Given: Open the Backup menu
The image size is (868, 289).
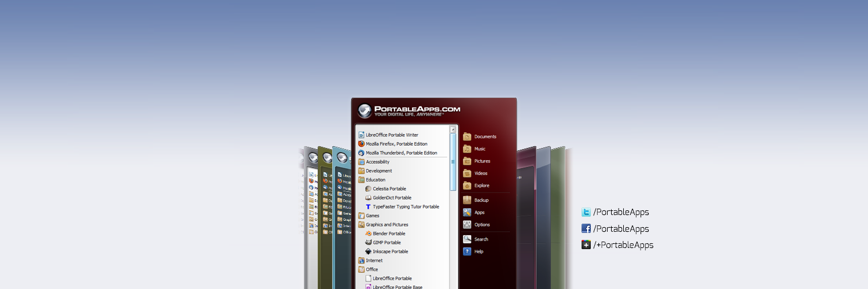Looking at the screenshot, I should click(x=476, y=200).
